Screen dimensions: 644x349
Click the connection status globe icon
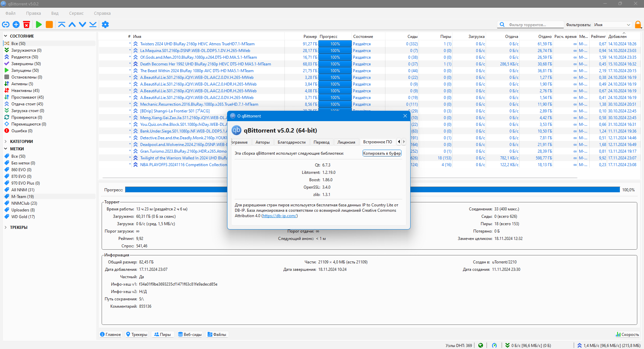click(481, 345)
